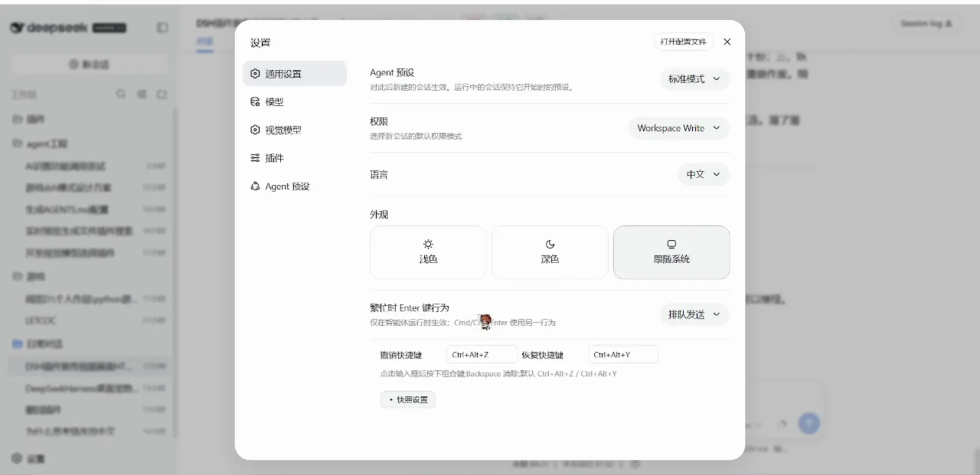Expand the Workspace Write permission dropdown
Image resolution: width=980 pixels, height=475 pixels.
[679, 128]
